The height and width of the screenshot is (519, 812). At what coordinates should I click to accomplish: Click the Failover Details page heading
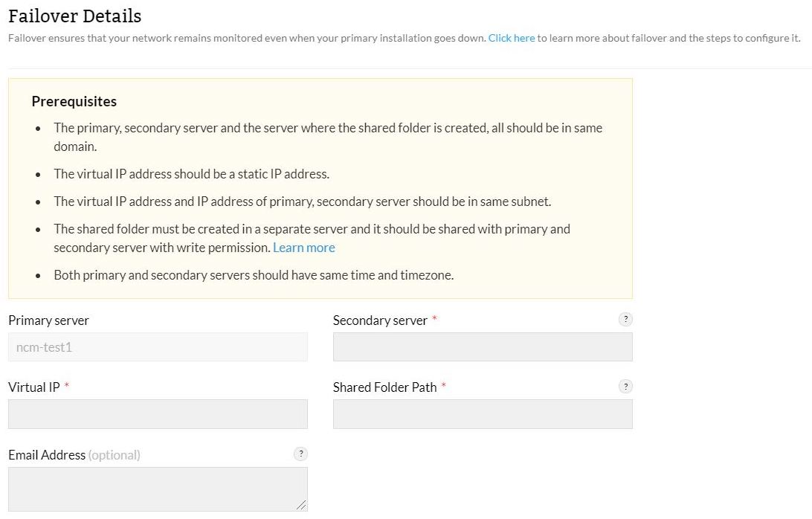coord(74,16)
